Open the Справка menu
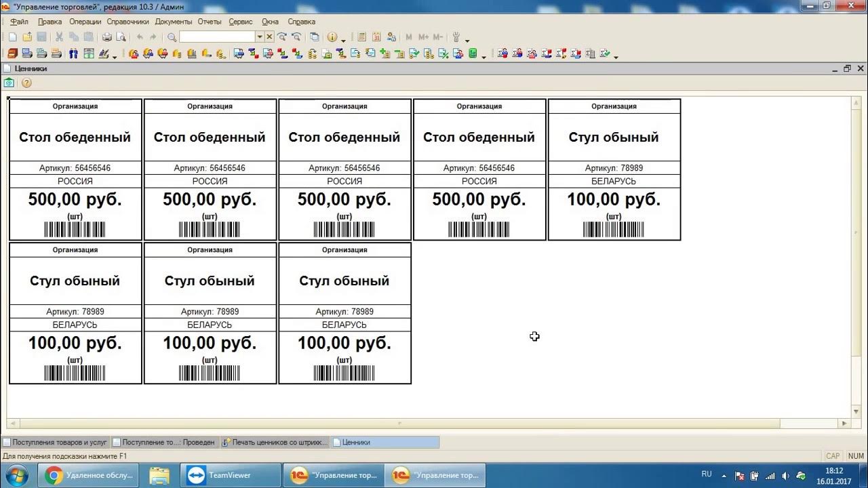 pos(301,22)
